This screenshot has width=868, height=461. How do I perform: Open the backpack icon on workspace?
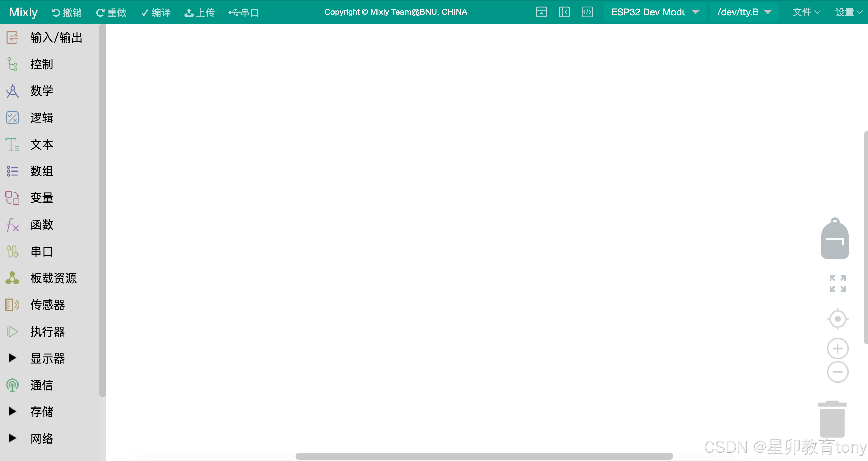pos(834,239)
